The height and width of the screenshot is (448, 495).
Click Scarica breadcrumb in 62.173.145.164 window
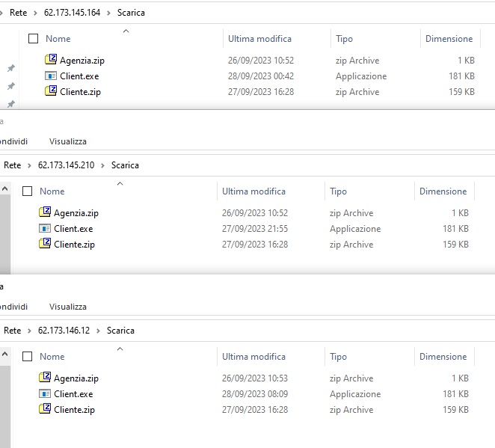point(131,13)
